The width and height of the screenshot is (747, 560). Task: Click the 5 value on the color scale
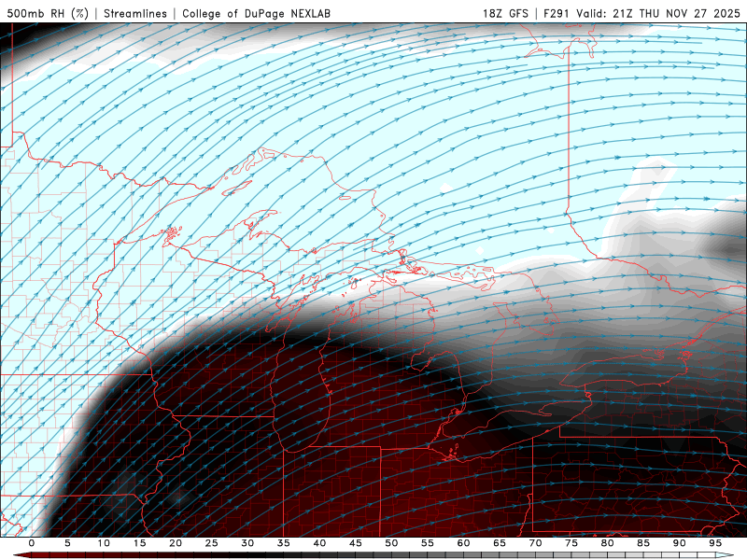tap(67, 543)
